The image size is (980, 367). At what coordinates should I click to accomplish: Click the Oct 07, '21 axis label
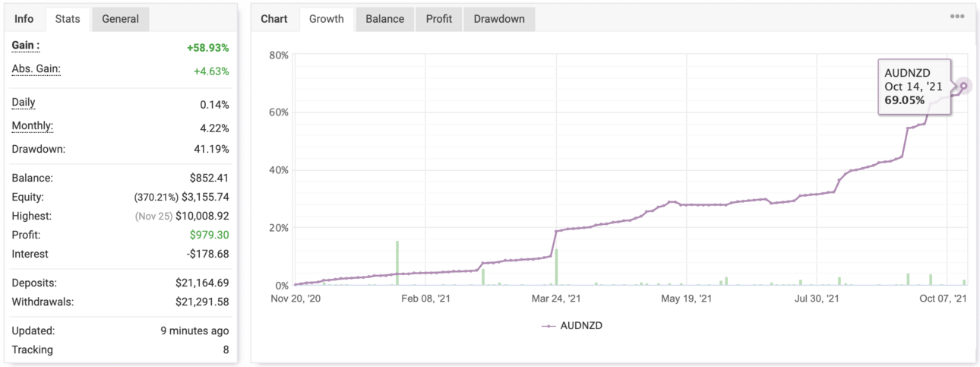point(942,299)
